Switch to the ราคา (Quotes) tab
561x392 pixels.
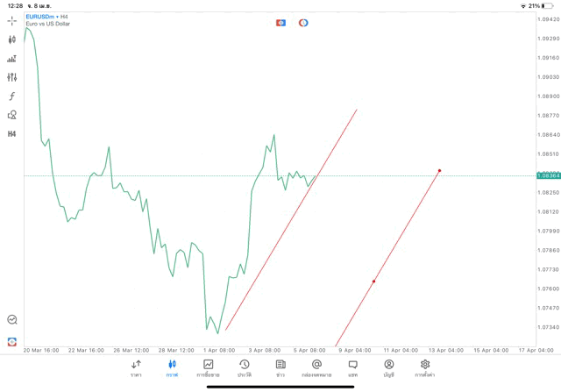136,367
